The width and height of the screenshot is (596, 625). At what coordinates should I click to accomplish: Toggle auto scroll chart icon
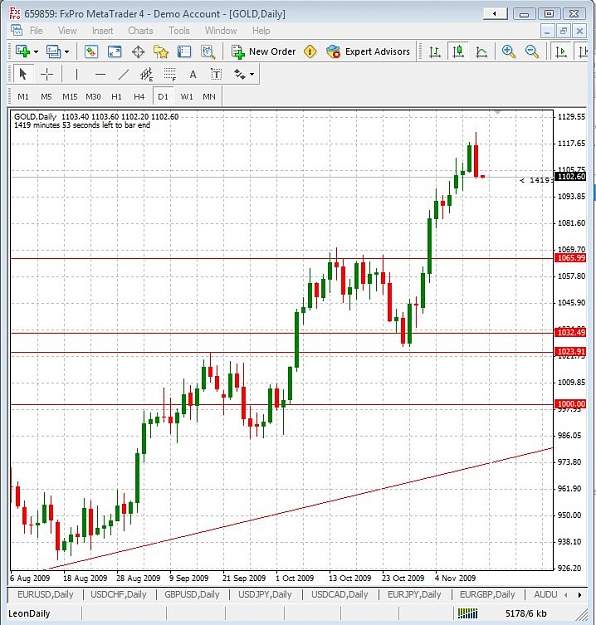[561, 52]
